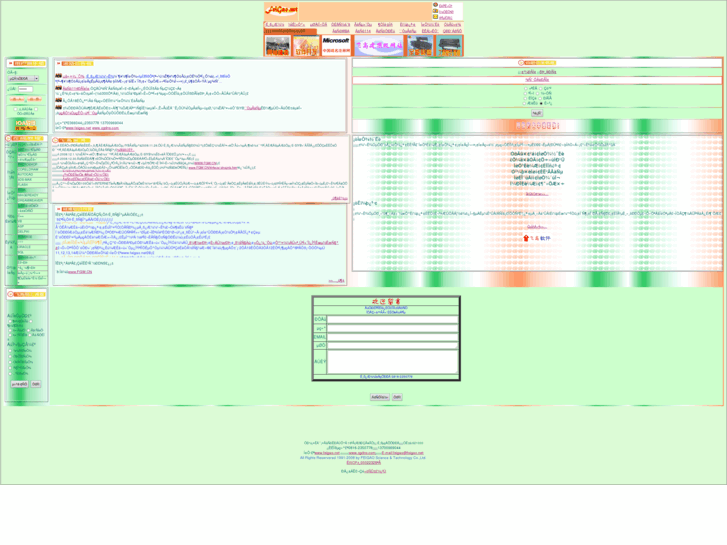Open the grayscale photo banner
This screenshot has width=727, height=545.
[277, 46]
